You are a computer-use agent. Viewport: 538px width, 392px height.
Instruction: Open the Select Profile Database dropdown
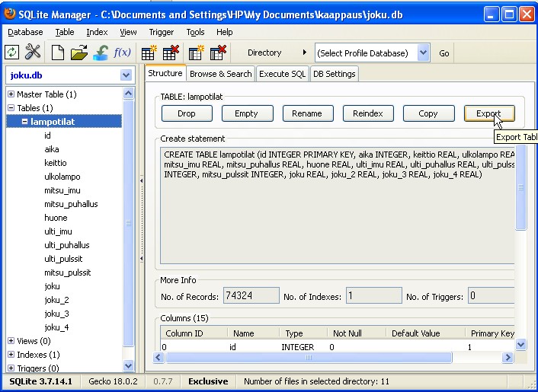pos(424,53)
